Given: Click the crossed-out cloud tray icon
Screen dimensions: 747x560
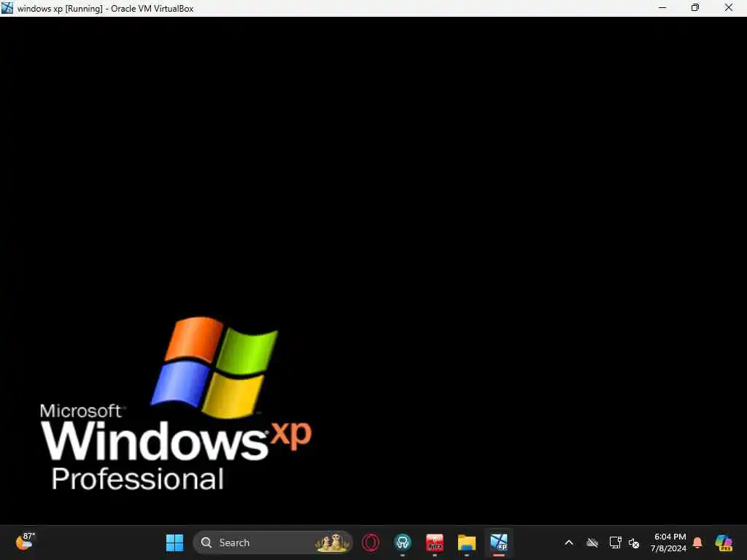Looking at the screenshot, I should click(592, 542).
